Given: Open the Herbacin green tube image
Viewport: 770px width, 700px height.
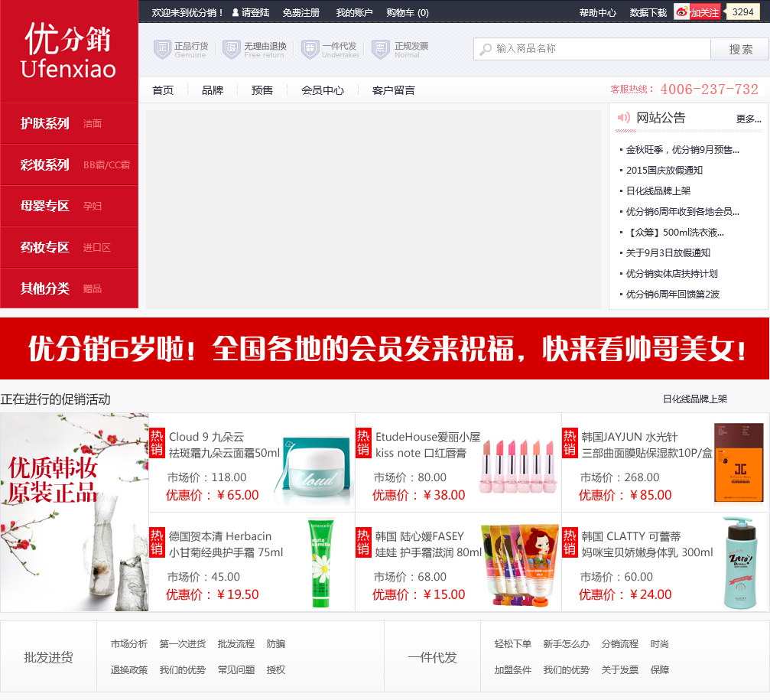Looking at the screenshot, I should pos(320,563).
